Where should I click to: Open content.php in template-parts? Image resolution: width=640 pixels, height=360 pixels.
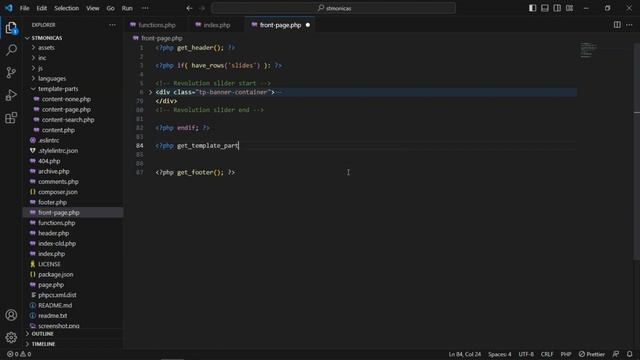(x=58, y=130)
